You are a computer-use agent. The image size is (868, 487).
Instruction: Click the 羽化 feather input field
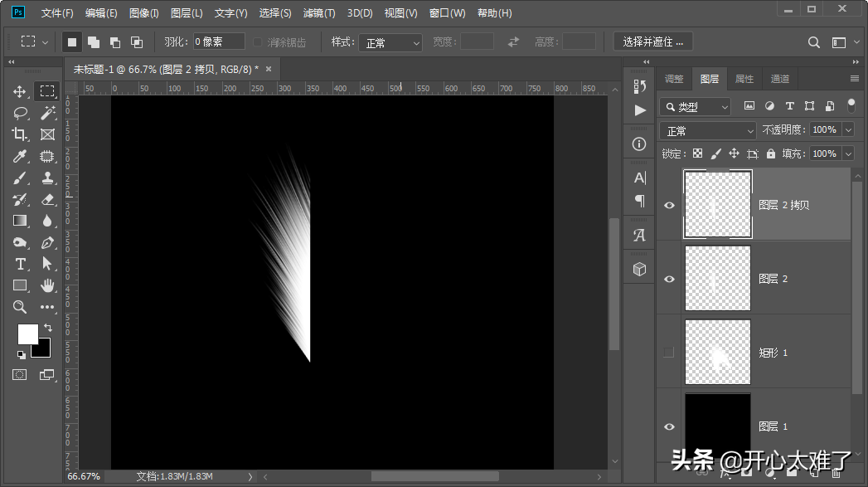[219, 42]
